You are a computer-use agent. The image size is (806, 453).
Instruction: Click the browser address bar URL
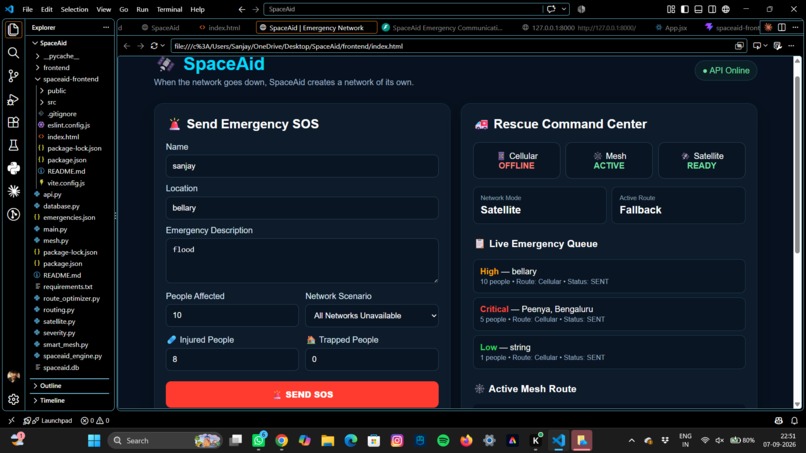pos(452,46)
